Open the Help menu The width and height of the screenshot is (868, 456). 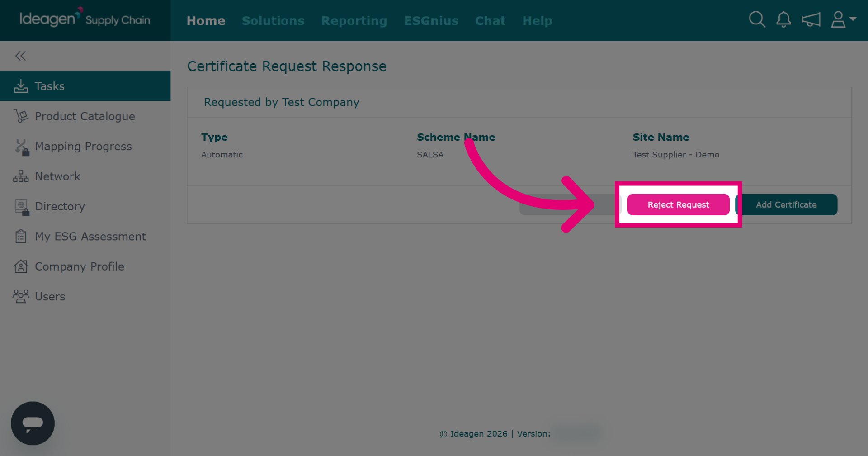pyautogui.click(x=538, y=21)
